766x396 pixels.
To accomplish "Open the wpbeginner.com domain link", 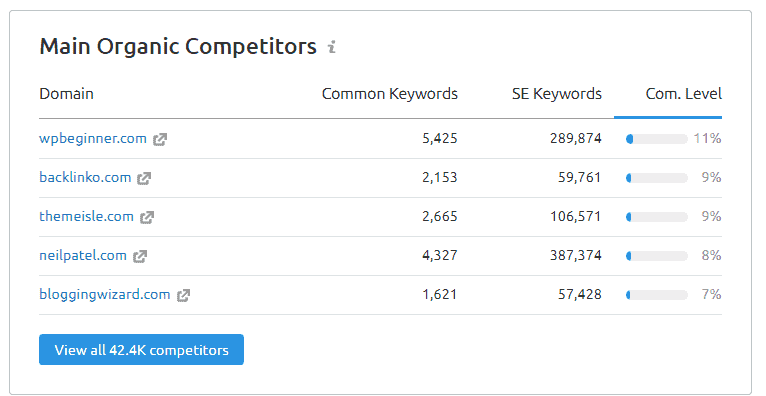I will (x=93, y=139).
